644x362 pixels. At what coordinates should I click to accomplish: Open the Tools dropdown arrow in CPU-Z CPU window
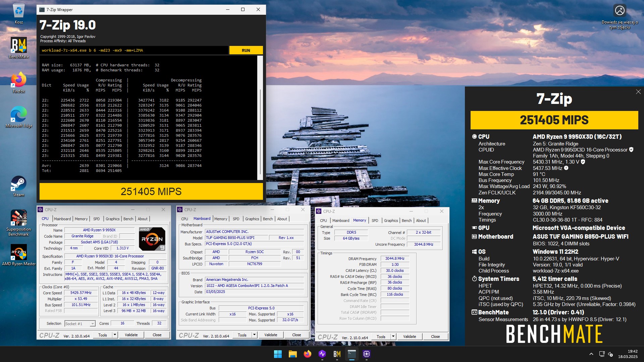pos(115,335)
